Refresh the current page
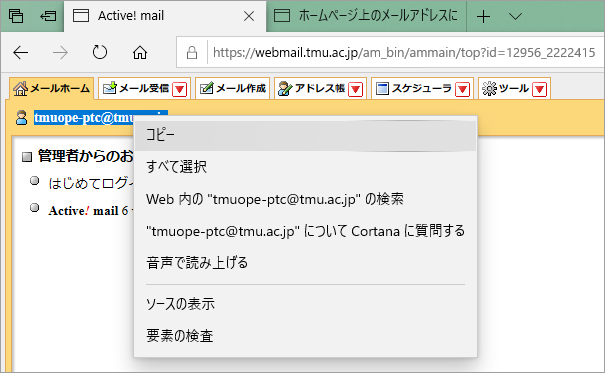This screenshot has width=605, height=373. click(x=100, y=52)
